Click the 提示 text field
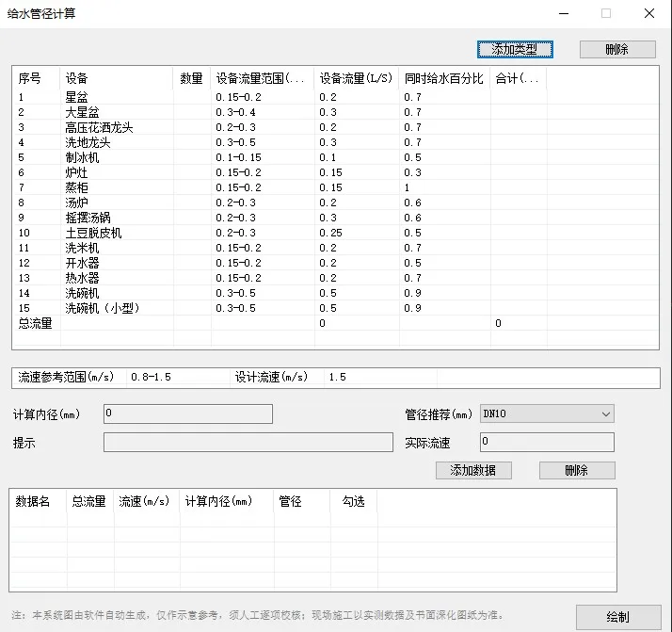The image size is (672, 632). [248, 442]
